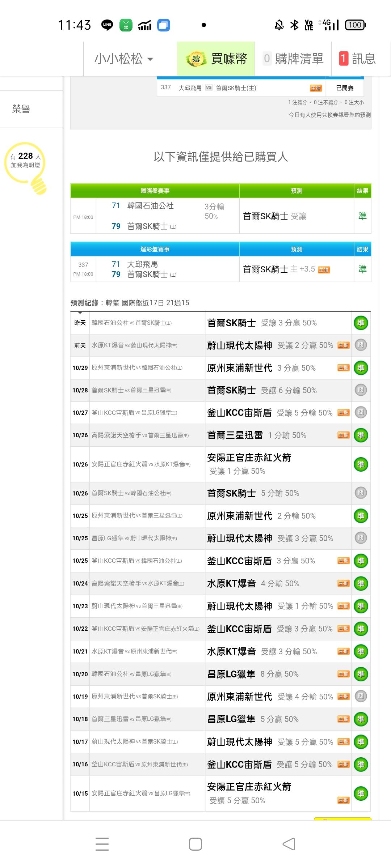Tap the green 準 icon for 10/16 row
Screen dimensions: 391x868
[361, 765]
